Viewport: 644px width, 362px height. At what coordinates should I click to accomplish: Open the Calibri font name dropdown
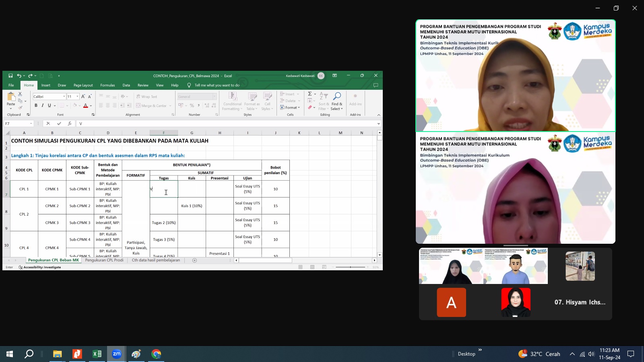[x=64, y=97]
